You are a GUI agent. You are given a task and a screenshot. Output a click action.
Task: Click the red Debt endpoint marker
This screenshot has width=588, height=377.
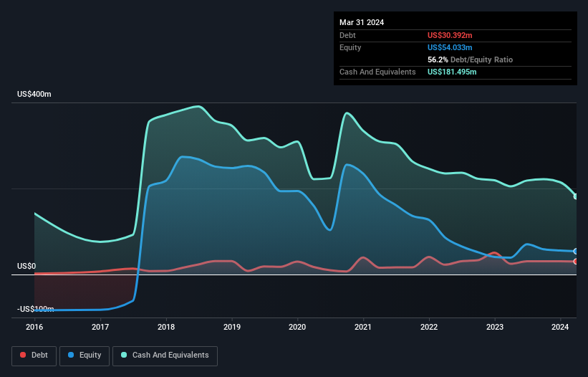576,262
